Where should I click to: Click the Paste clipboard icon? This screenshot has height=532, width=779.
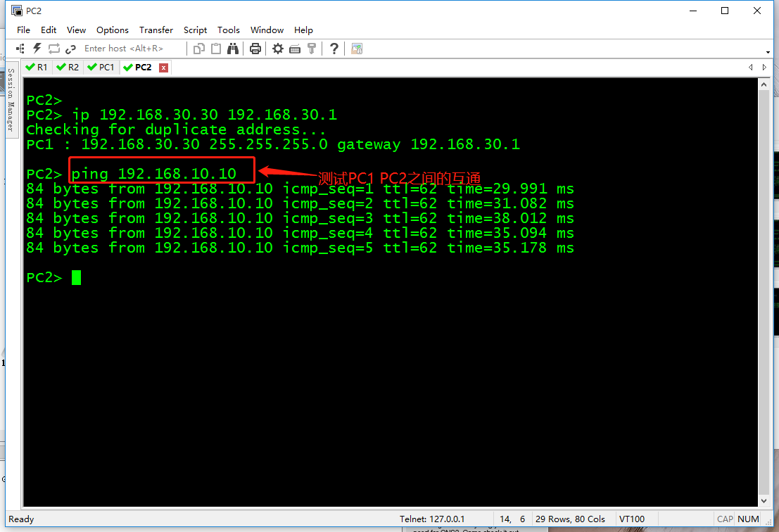tap(216, 49)
